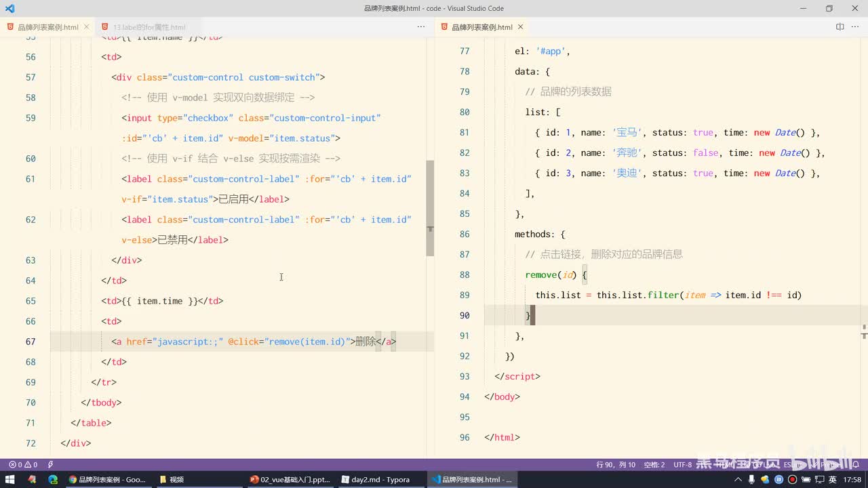Open the left editor group's more actions menu
Viewport: 868px width, 488px height.
421,27
